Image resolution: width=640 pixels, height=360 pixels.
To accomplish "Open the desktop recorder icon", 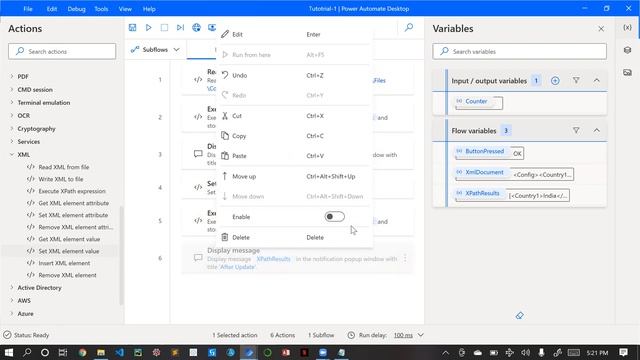I will point(212,27).
